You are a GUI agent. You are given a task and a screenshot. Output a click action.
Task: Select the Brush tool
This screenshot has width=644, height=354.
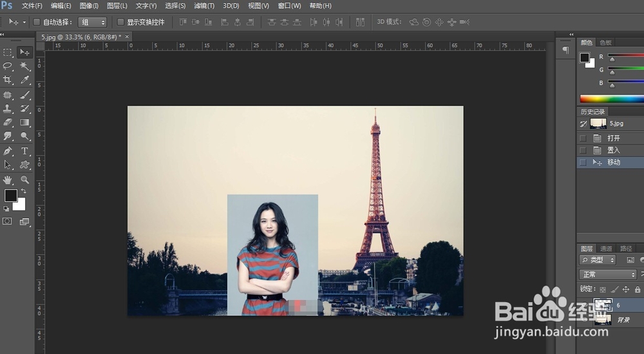(24, 95)
